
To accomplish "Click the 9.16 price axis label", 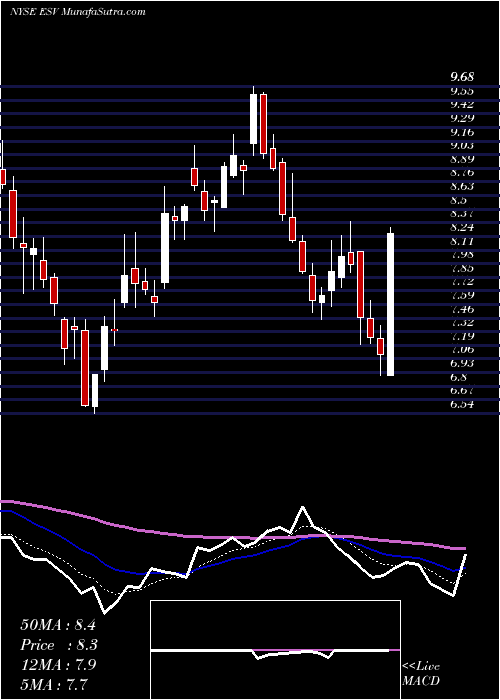I will point(462,132).
